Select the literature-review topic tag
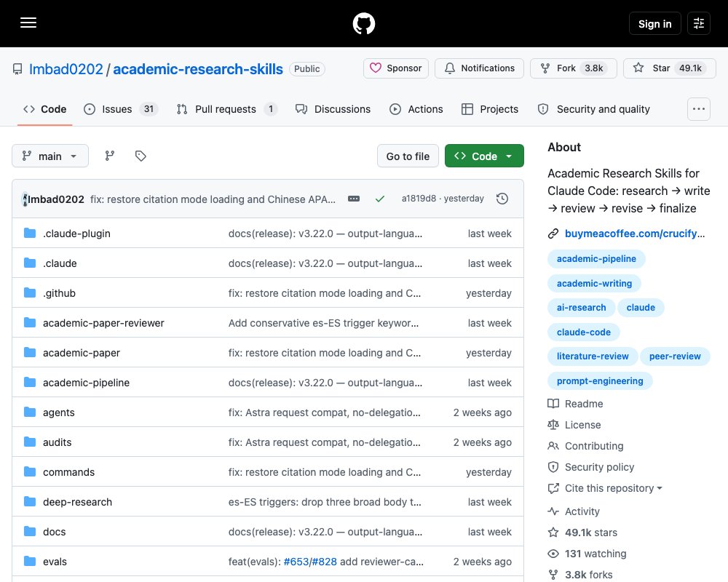This screenshot has width=728, height=582. tap(593, 356)
